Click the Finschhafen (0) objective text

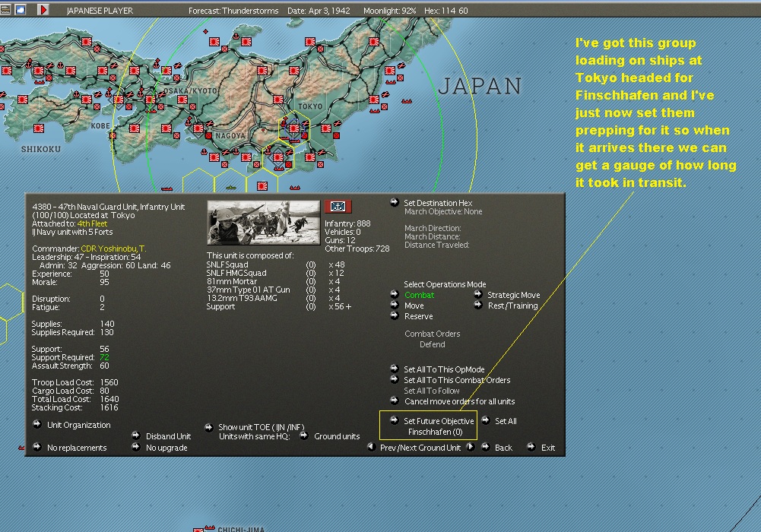(436, 432)
